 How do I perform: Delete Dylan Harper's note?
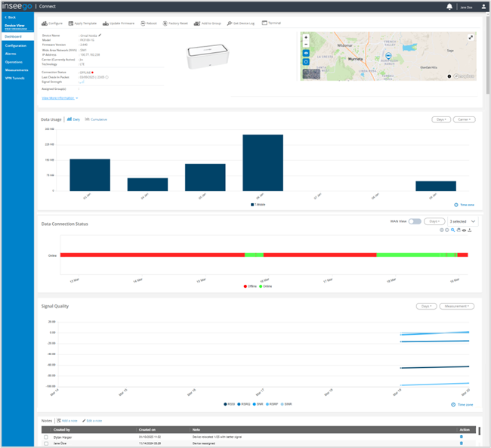pyautogui.click(x=462, y=437)
